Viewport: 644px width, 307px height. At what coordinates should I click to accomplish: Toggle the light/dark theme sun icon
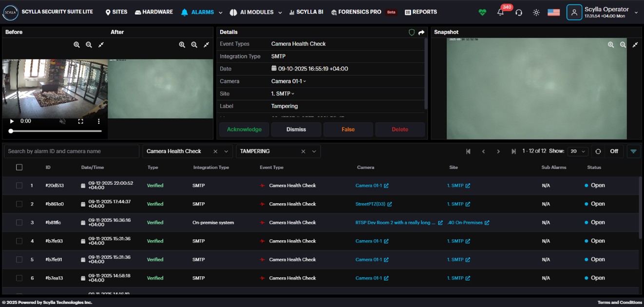pyautogui.click(x=536, y=13)
